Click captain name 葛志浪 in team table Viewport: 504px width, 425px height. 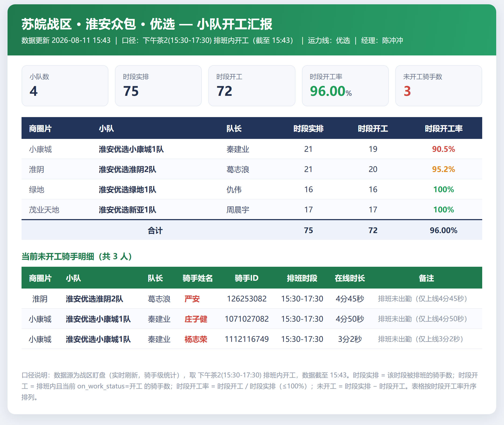click(238, 169)
